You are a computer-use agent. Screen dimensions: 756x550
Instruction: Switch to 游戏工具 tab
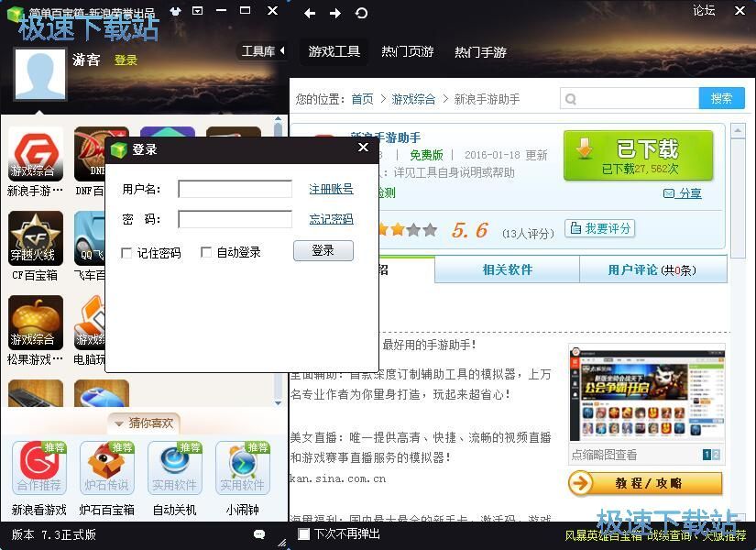tap(334, 51)
